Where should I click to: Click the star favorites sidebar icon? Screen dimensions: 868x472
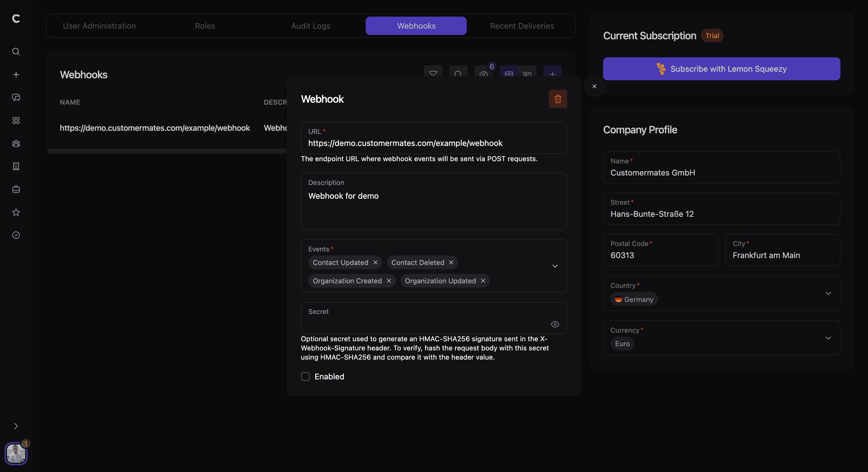[16, 212]
